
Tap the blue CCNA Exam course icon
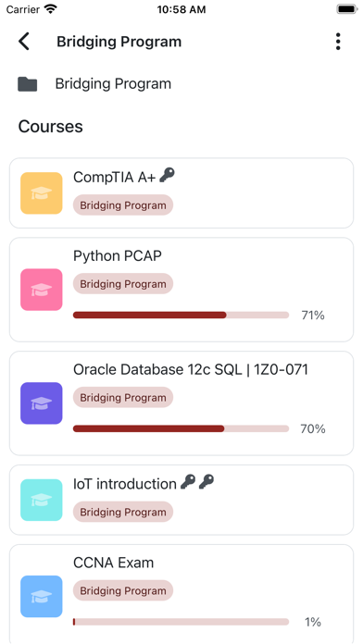point(42,597)
